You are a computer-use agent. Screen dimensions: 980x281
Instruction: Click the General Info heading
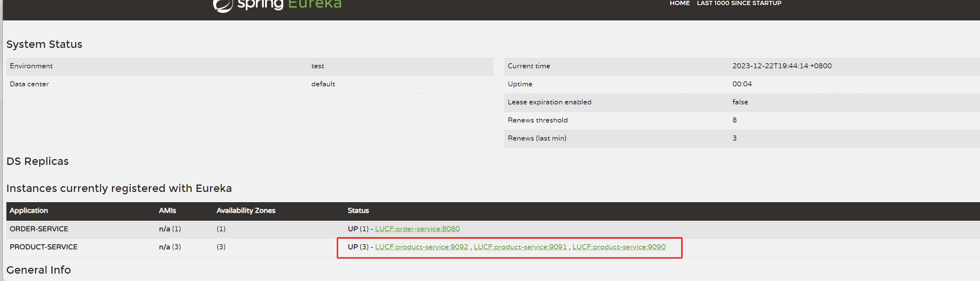click(x=38, y=270)
